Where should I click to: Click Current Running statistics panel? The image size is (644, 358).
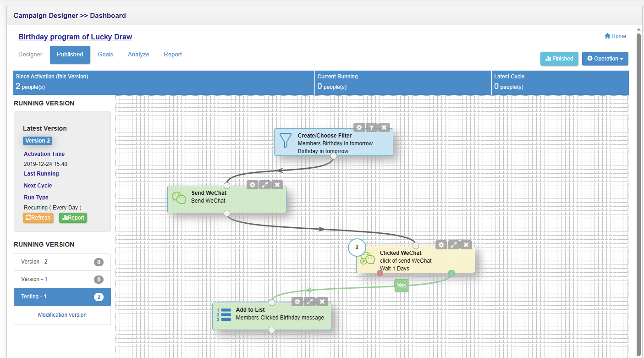(403, 83)
